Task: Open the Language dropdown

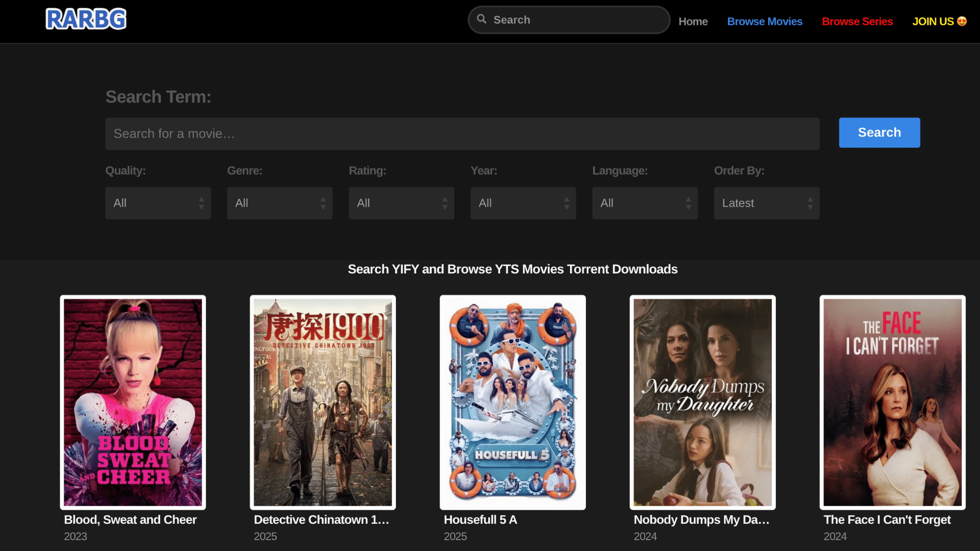Action: (x=645, y=203)
